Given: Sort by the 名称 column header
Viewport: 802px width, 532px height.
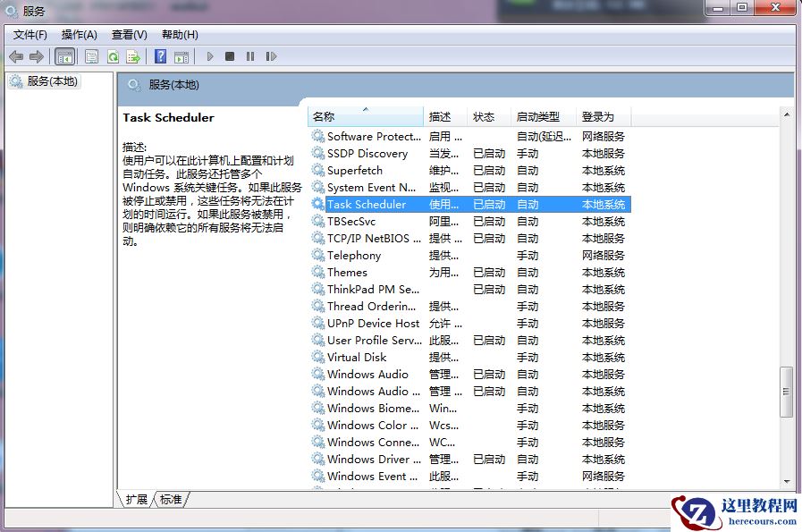Looking at the screenshot, I should click(365, 116).
